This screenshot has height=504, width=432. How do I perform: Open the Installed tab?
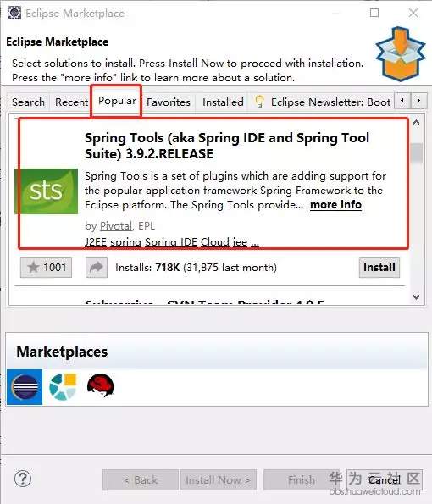223,102
